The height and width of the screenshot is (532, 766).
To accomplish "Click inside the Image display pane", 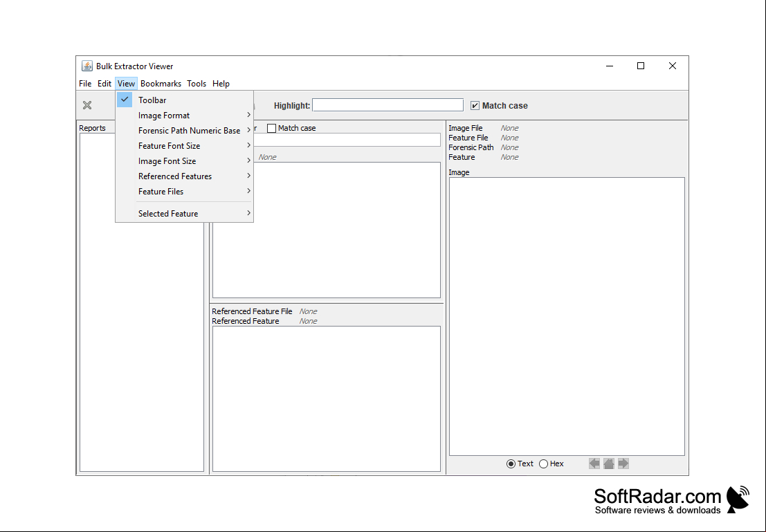I will tap(567, 317).
